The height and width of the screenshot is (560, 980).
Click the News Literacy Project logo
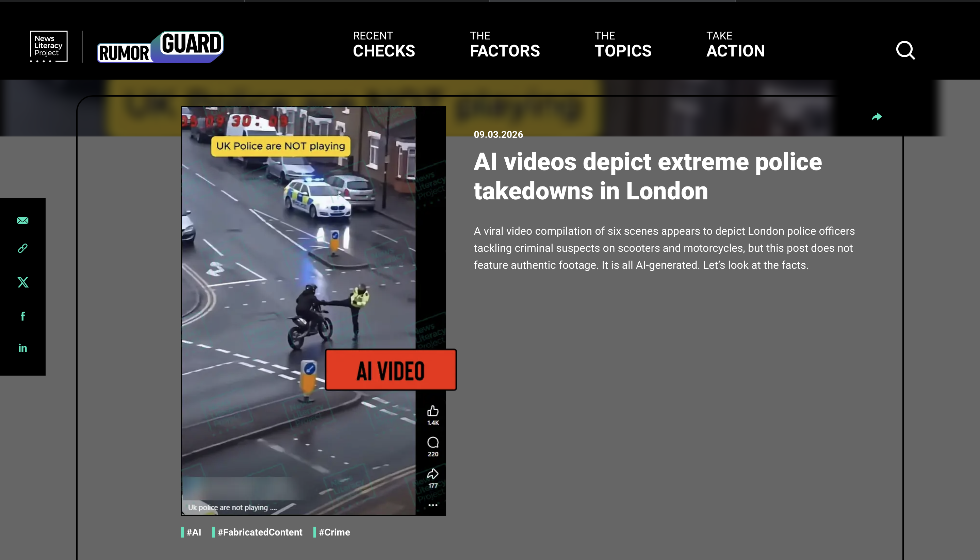pos(48,46)
